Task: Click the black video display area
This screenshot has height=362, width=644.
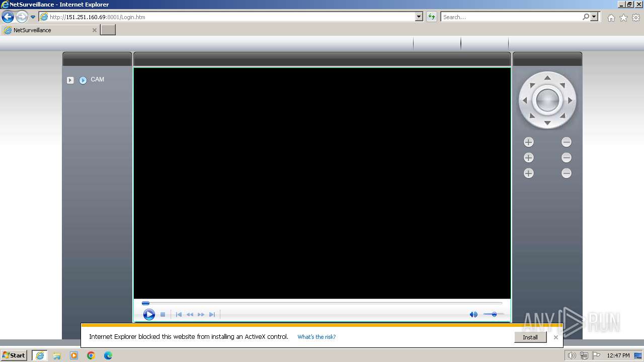Action: pos(322,183)
